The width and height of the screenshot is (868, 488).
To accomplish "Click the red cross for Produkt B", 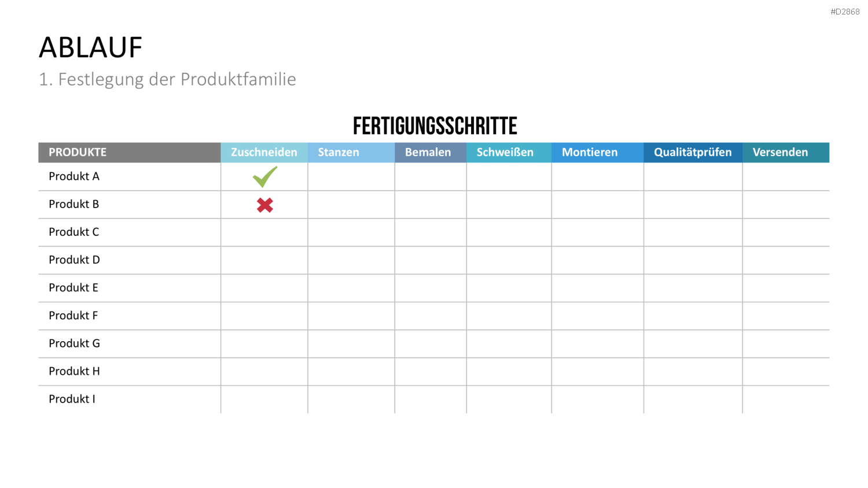I will click(265, 205).
